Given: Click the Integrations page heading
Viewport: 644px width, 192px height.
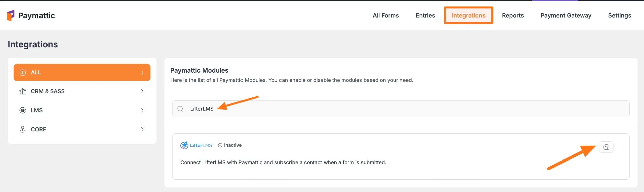Looking at the screenshot, I should click(x=33, y=44).
